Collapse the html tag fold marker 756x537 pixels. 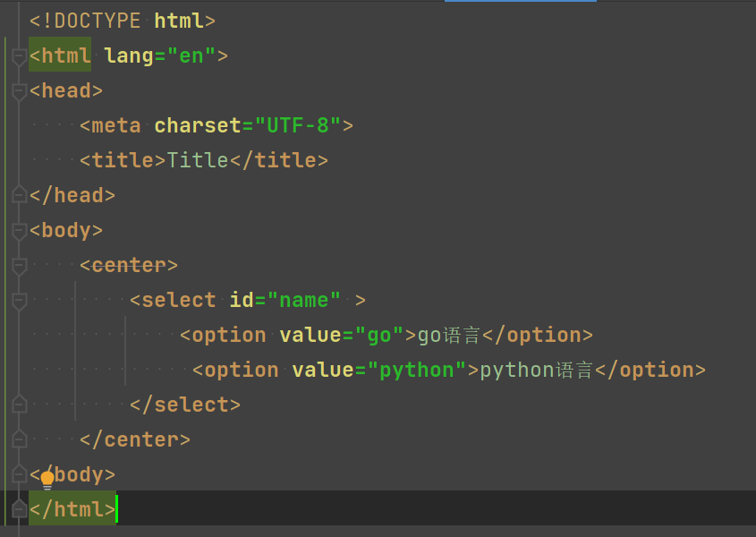(x=19, y=56)
